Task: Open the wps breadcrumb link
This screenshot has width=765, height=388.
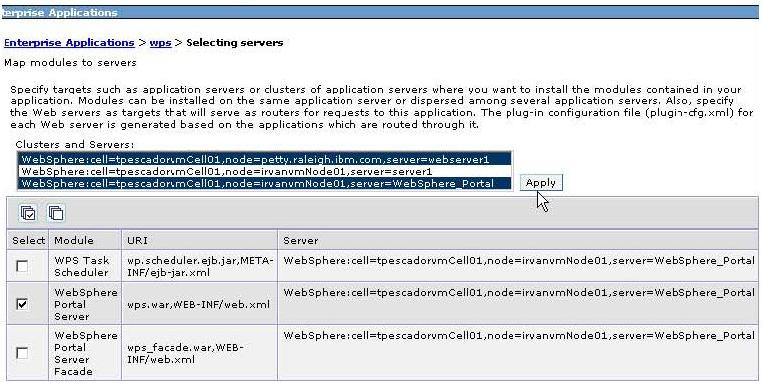Action: [x=160, y=42]
